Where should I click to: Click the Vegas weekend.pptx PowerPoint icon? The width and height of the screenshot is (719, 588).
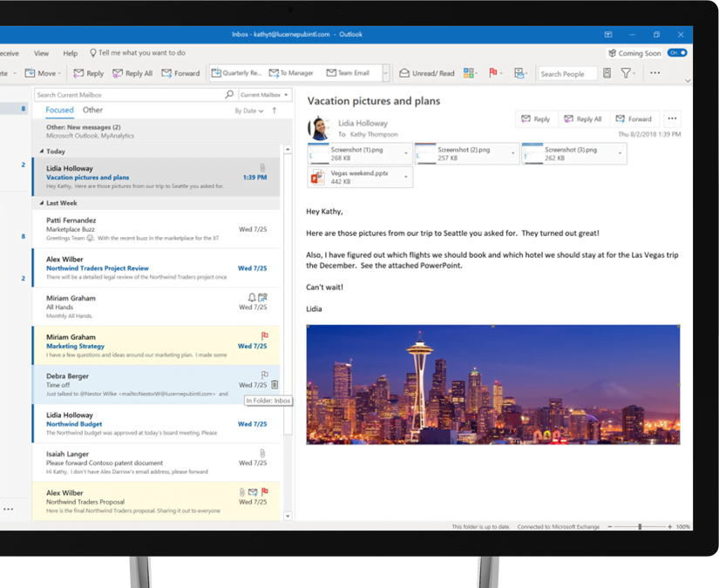tap(317, 177)
